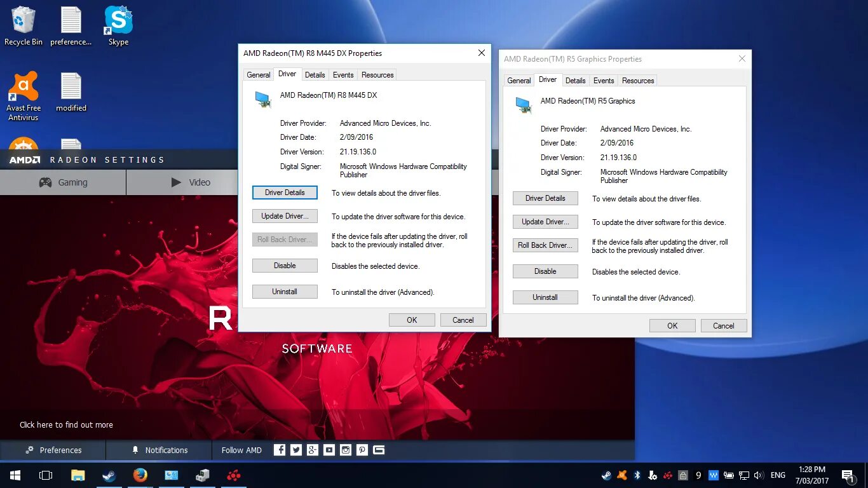The width and height of the screenshot is (868, 488).
Task: Select the Gaming tab in Radeon Settings
Action: (63, 182)
